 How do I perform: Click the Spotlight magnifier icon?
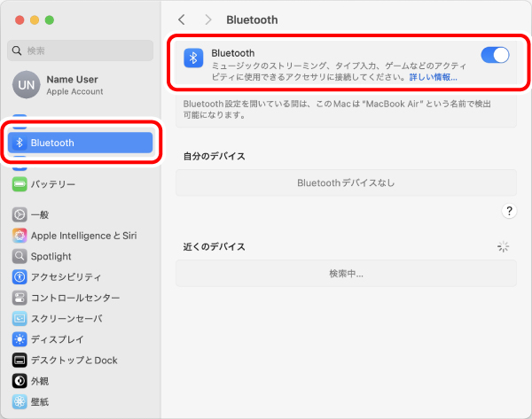pos(20,256)
